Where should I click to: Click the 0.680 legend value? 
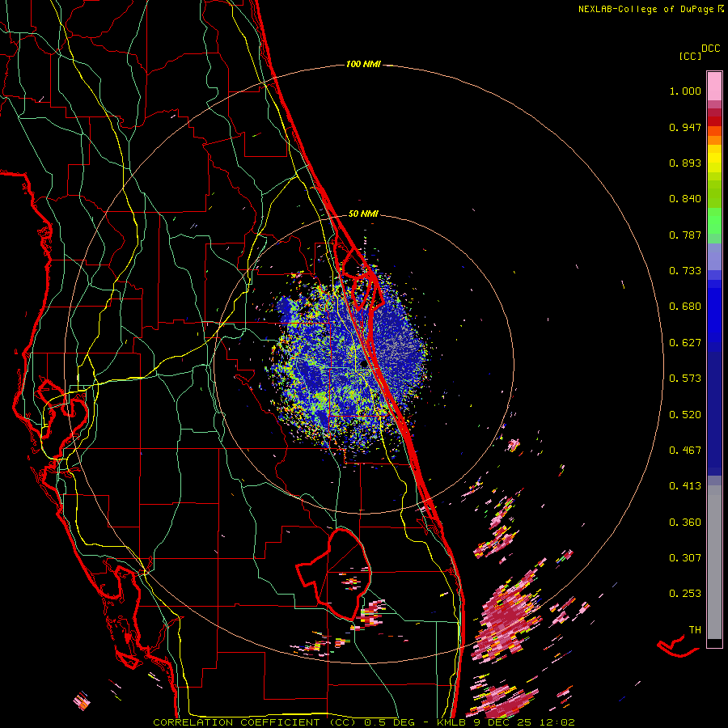[685, 307]
